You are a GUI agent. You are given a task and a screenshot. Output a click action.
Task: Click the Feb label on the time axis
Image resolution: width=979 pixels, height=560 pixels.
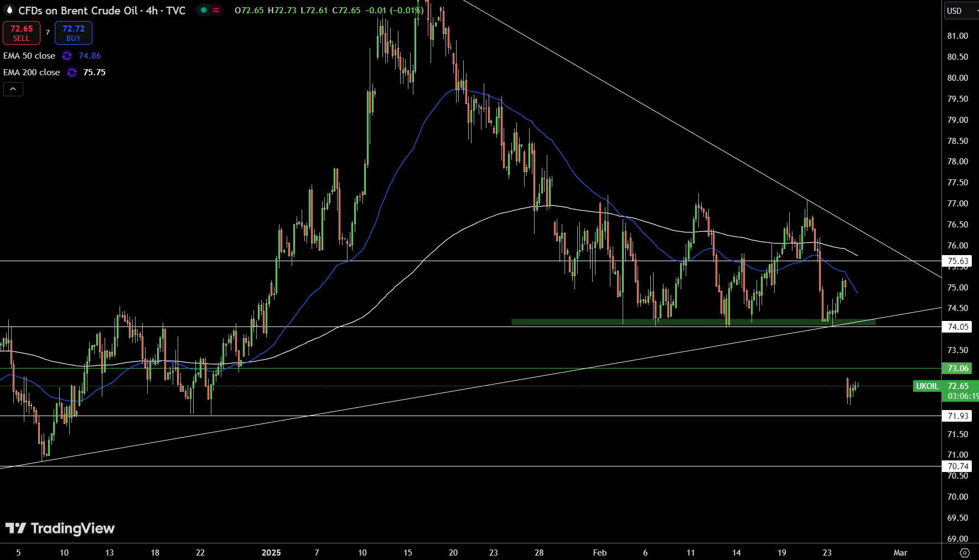pos(600,553)
